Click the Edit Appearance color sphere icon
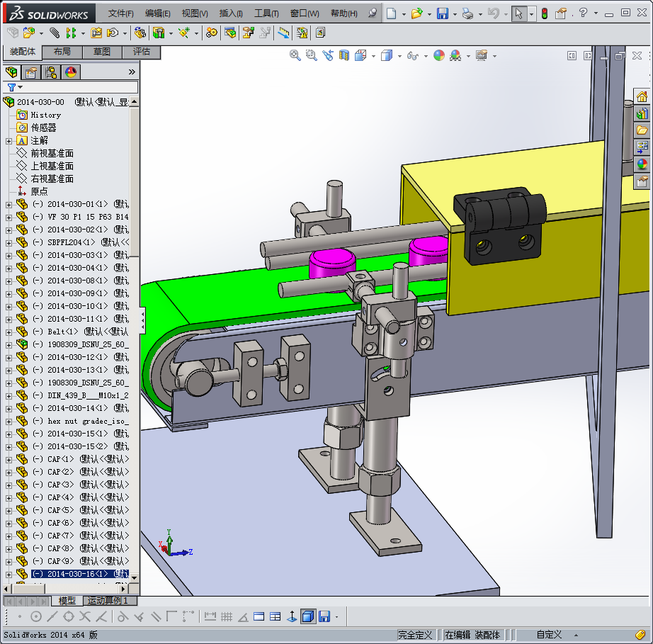Screen dimensions: 653x644 439,55
